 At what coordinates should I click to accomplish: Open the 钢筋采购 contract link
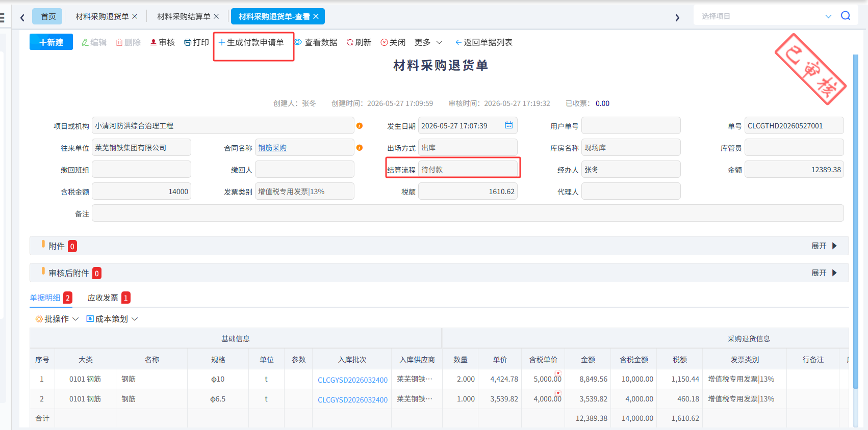click(x=272, y=148)
